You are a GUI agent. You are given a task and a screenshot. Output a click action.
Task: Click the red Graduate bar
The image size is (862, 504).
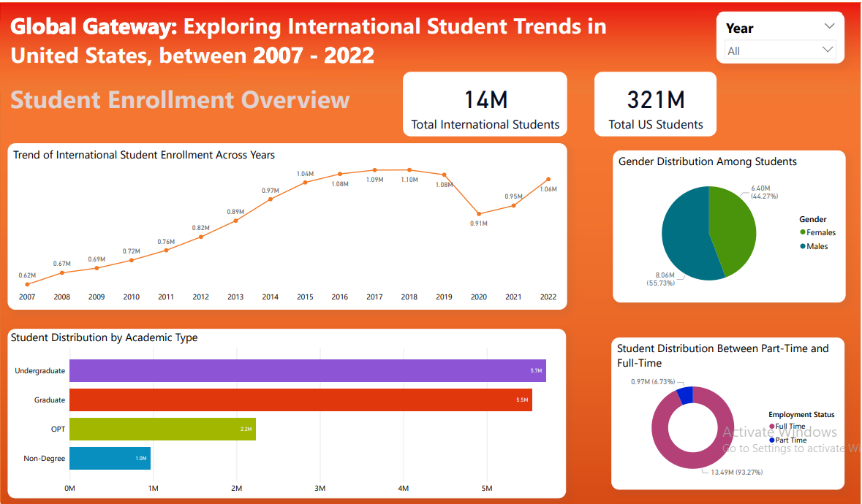tap(300, 400)
